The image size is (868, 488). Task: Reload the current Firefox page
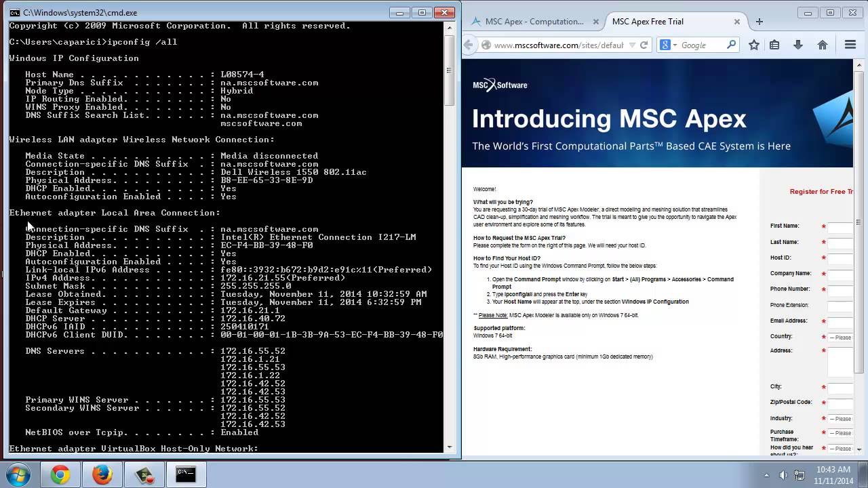pyautogui.click(x=644, y=45)
